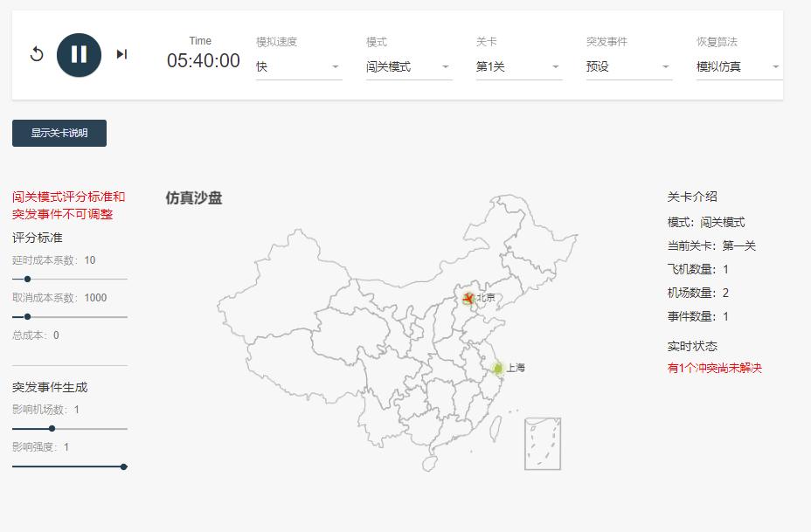The width and height of the screenshot is (811, 532).
Task: Expand the 关卡 dropdown showing 第1关
Action: tap(518, 66)
